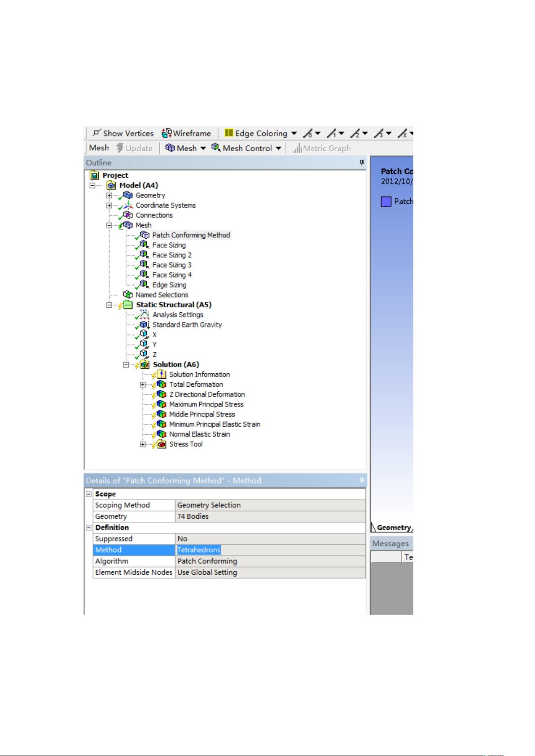Click the Show Vertices toolbar icon
The width and height of the screenshot is (535, 756).
[96, 133]
